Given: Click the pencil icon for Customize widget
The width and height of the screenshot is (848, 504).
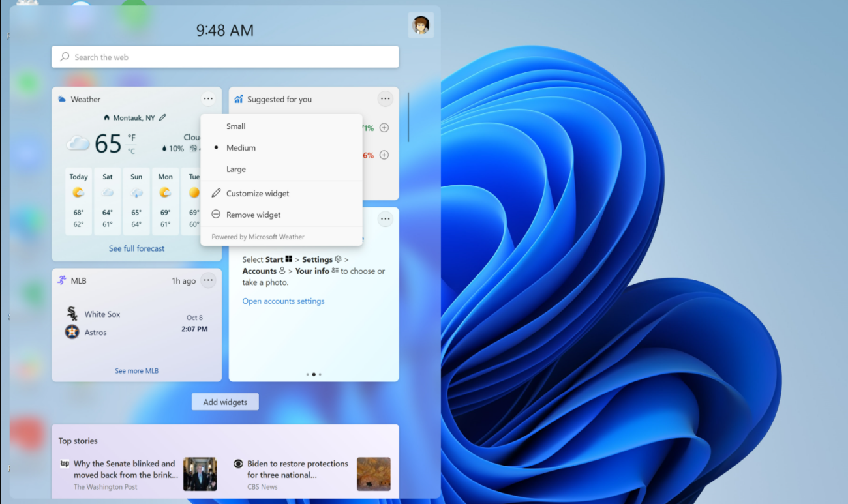Looking at the screenshot, I should (216, 193).
